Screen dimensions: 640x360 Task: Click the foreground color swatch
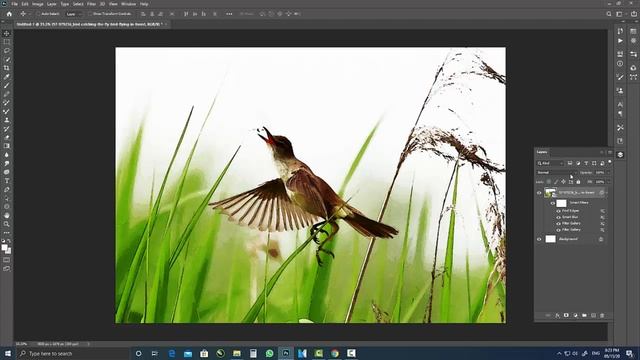[4, 247]
